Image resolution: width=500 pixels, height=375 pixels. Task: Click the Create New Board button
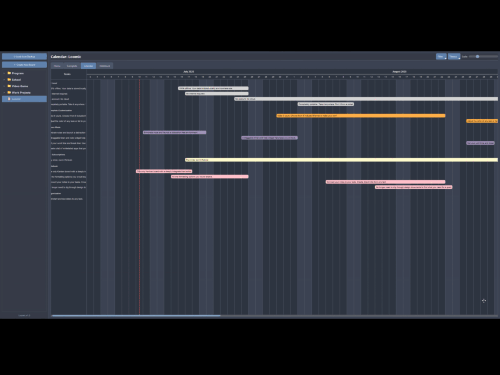(24, 65)
